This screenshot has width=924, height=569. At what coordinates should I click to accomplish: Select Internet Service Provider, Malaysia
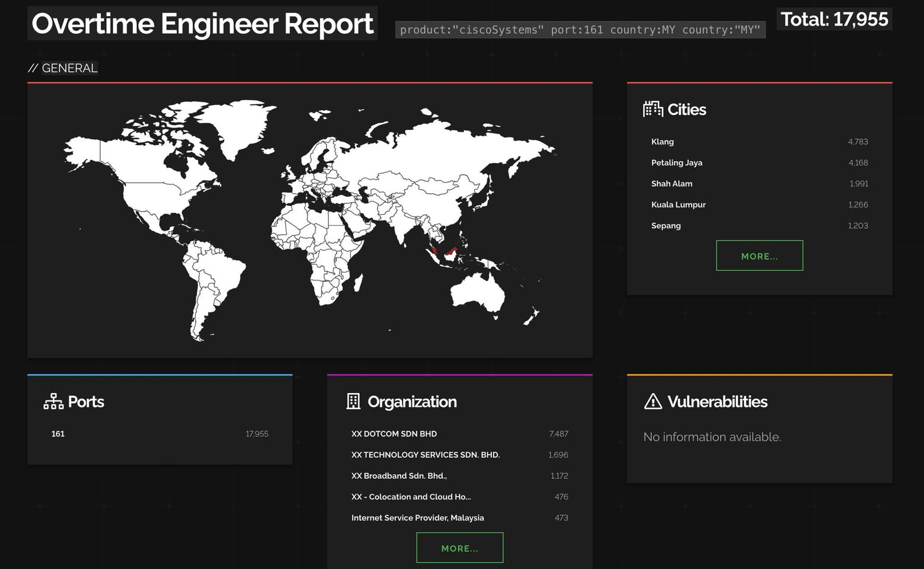417,518
